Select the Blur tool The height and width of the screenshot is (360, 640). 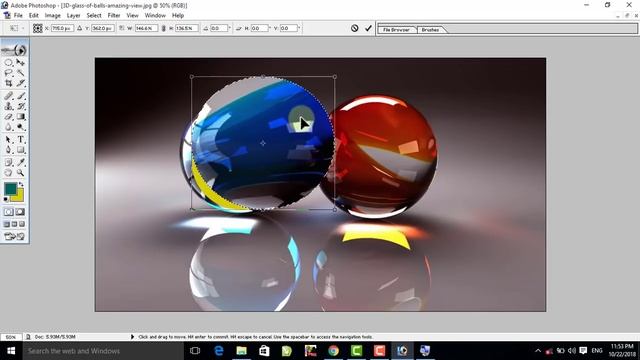pyautogui.click(x=8, y=127)
